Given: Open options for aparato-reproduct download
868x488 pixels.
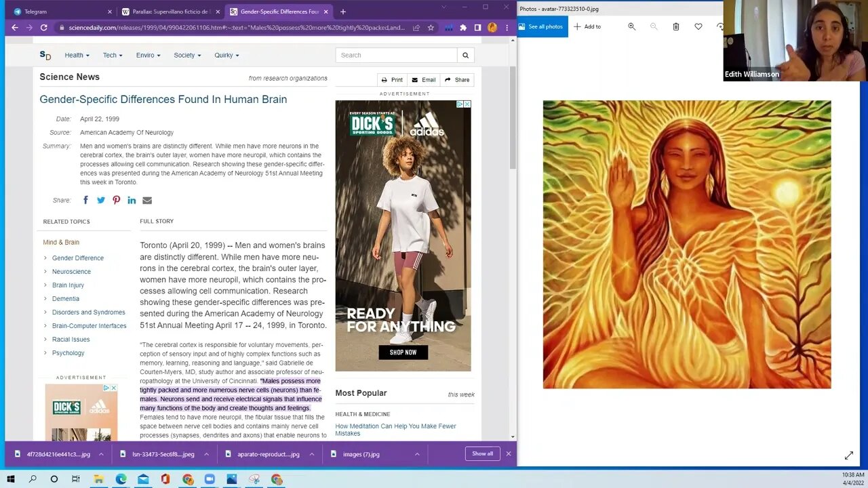Looking at the screenshot, I should pyautogui.click(x=311, y=454).
